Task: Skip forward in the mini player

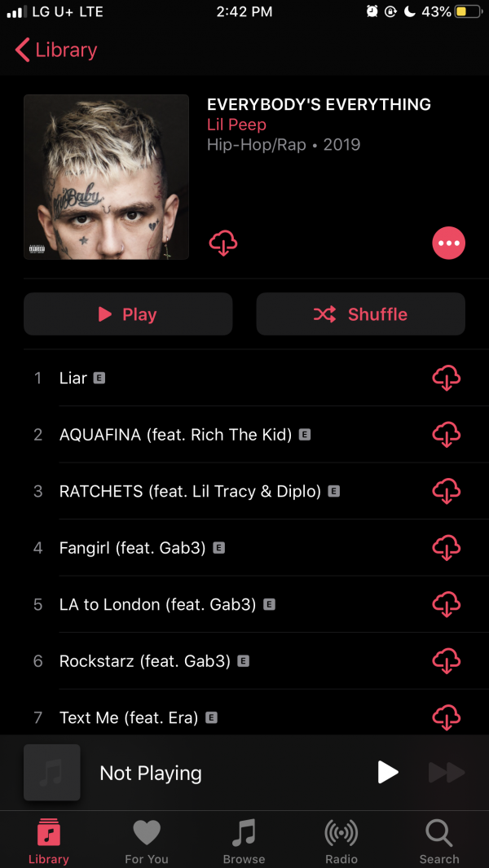Action: point(447,772)
